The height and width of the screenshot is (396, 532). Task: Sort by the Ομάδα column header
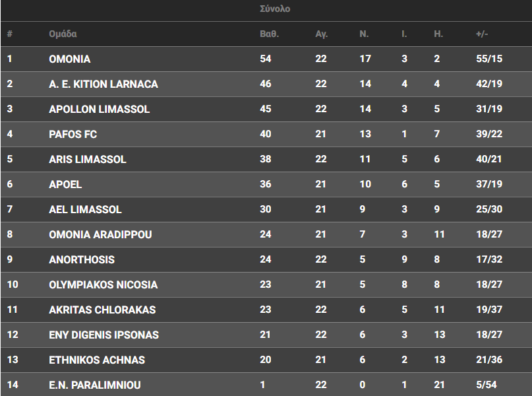(63, 34)
